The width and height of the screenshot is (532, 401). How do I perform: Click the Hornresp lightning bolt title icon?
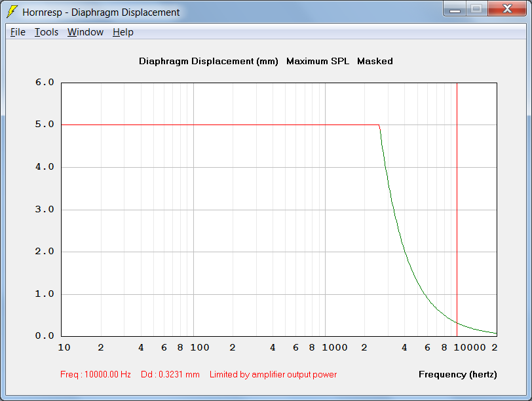coord(12,12)
